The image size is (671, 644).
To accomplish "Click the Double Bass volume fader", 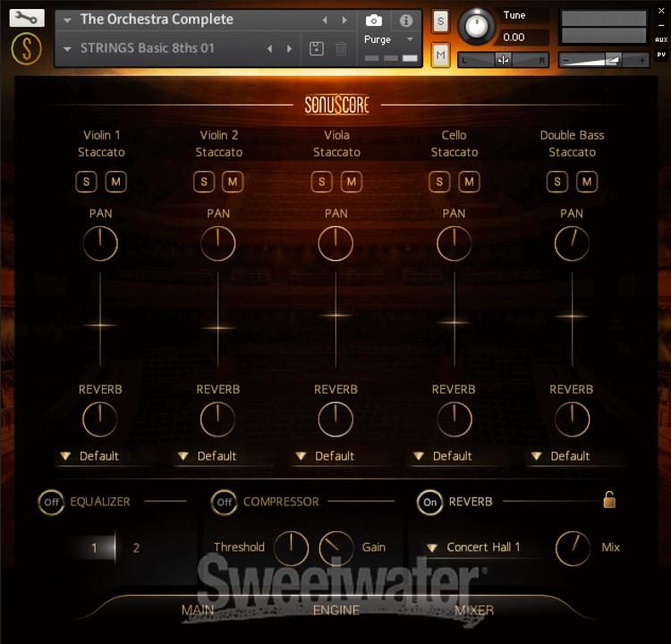I will (573, 317).
